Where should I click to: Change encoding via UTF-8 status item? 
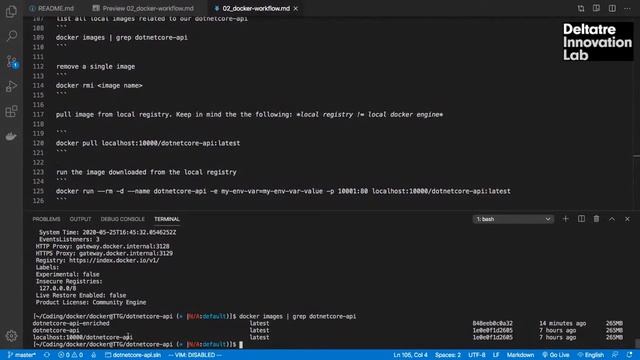click(x=477, y=355)
